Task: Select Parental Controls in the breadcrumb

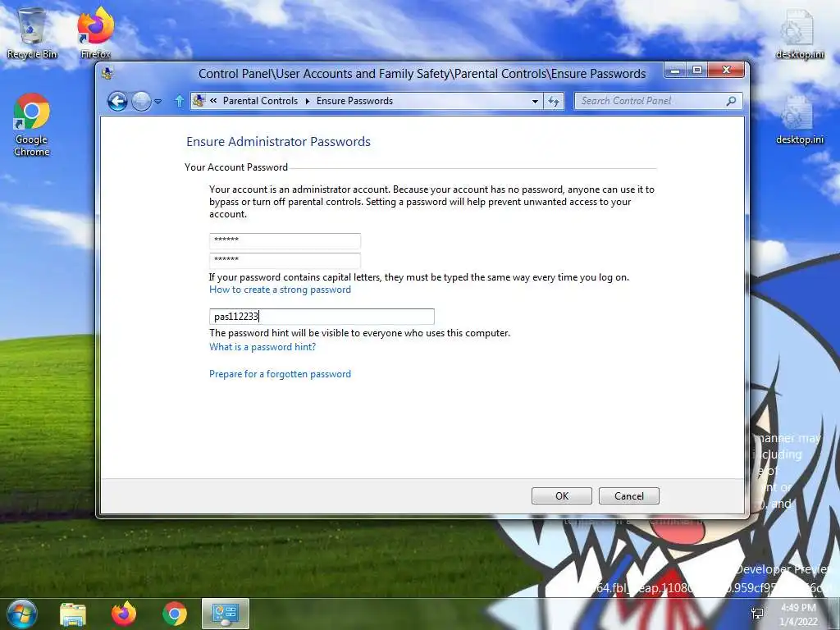Action: (260, 101)
